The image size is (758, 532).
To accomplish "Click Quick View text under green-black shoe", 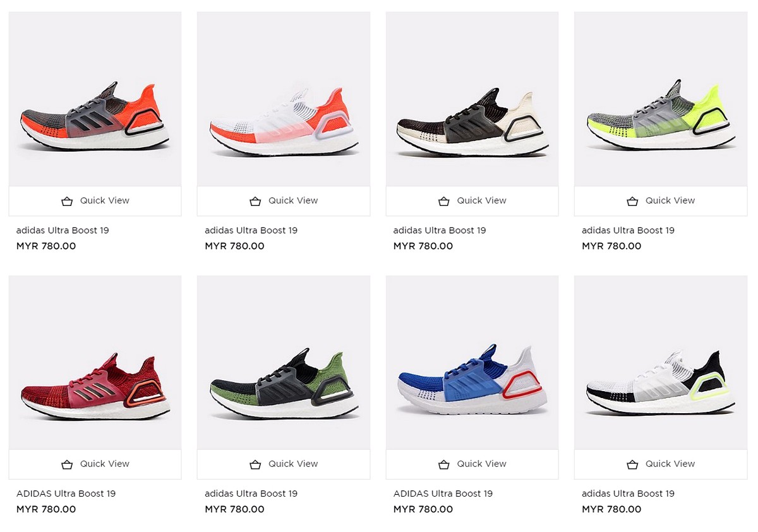I will 293,464.
